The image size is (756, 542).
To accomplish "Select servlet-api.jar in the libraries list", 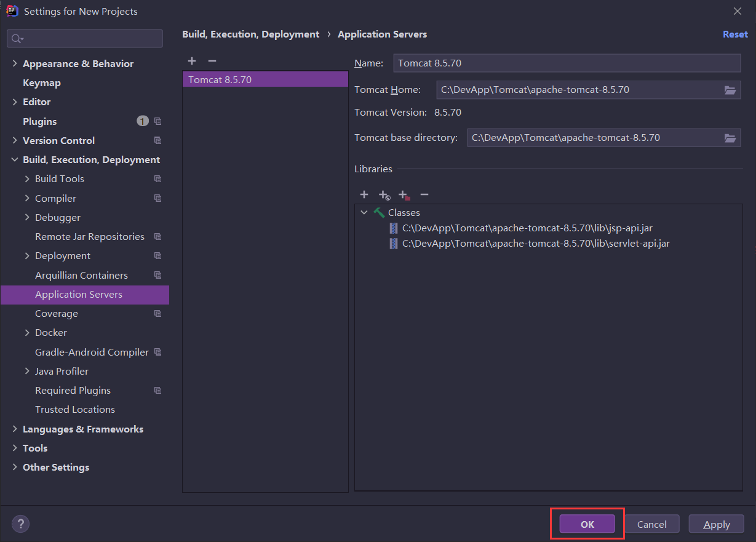I will (x=535, y=243).
